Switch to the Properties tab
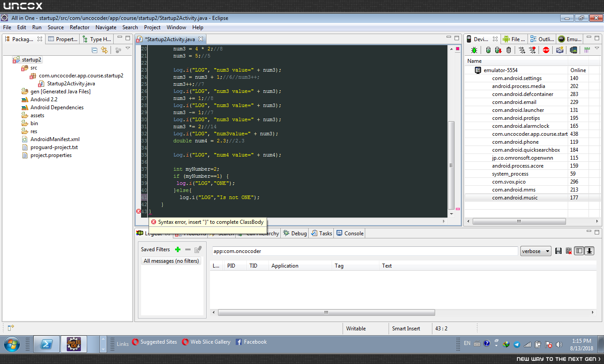The height and width of the screenshot is (364, 604). click(62, 39)
